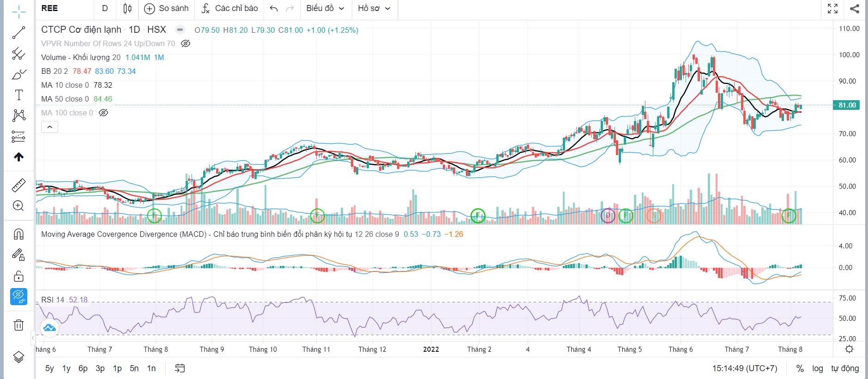Select the 1y time range

click(x=66, y=368)
